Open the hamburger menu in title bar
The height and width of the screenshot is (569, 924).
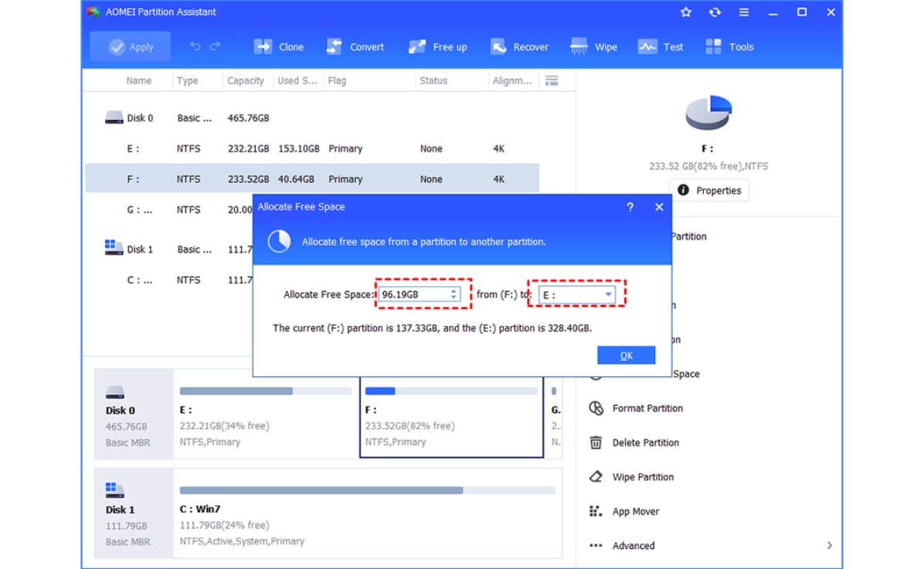click(x=744, y=12)
